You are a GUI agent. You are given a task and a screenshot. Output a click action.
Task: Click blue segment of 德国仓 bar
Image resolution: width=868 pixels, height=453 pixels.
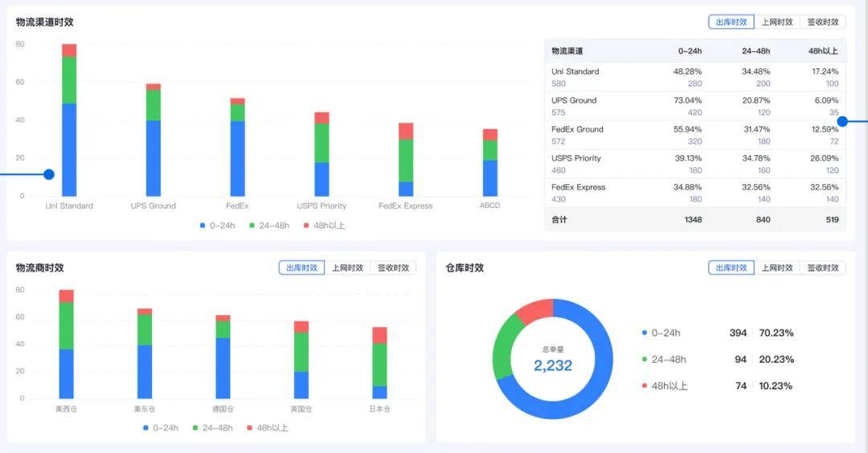click(x=223, y=368)
